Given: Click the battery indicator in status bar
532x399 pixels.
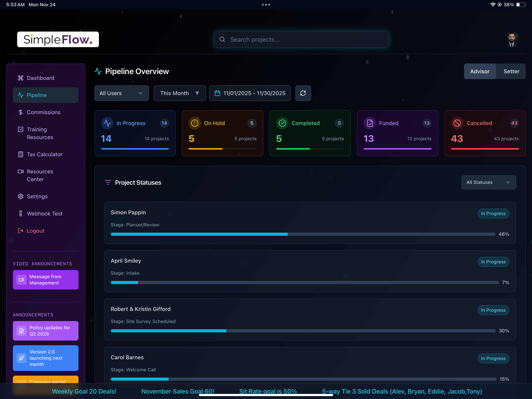Looking at the screenshot, I should 521,4.
